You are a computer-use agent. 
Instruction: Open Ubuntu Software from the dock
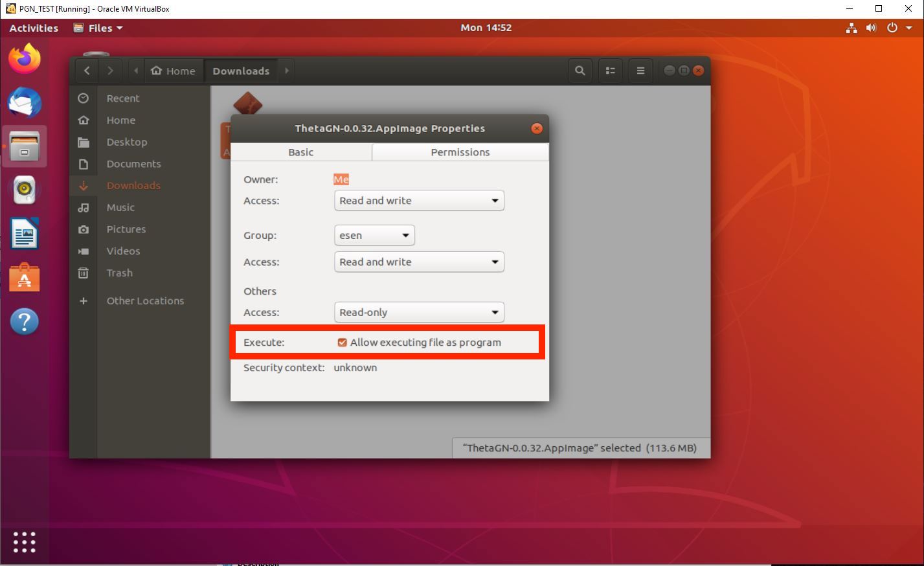[24, 277]
